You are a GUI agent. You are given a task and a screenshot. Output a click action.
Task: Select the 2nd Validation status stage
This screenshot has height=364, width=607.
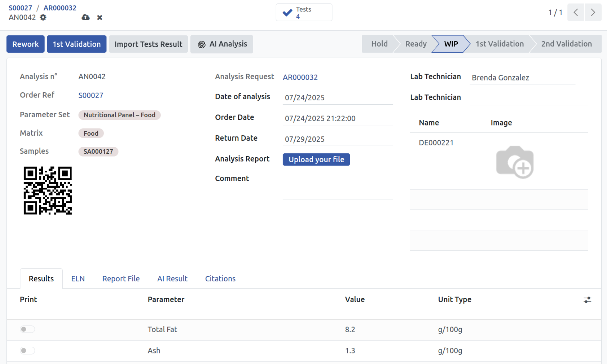click(566, 44)
